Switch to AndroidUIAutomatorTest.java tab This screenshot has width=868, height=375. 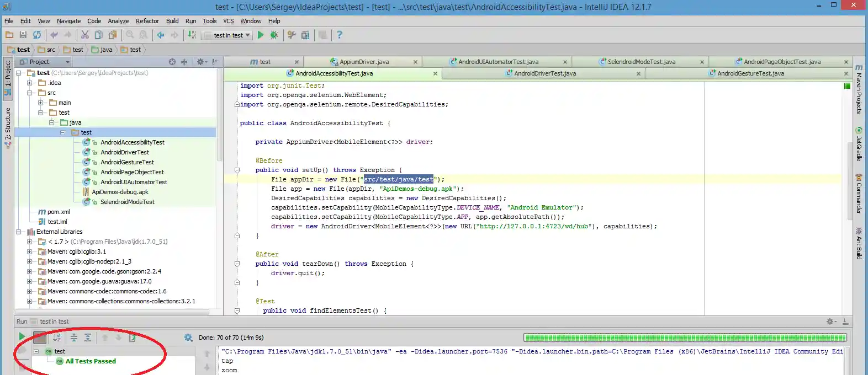498,62
